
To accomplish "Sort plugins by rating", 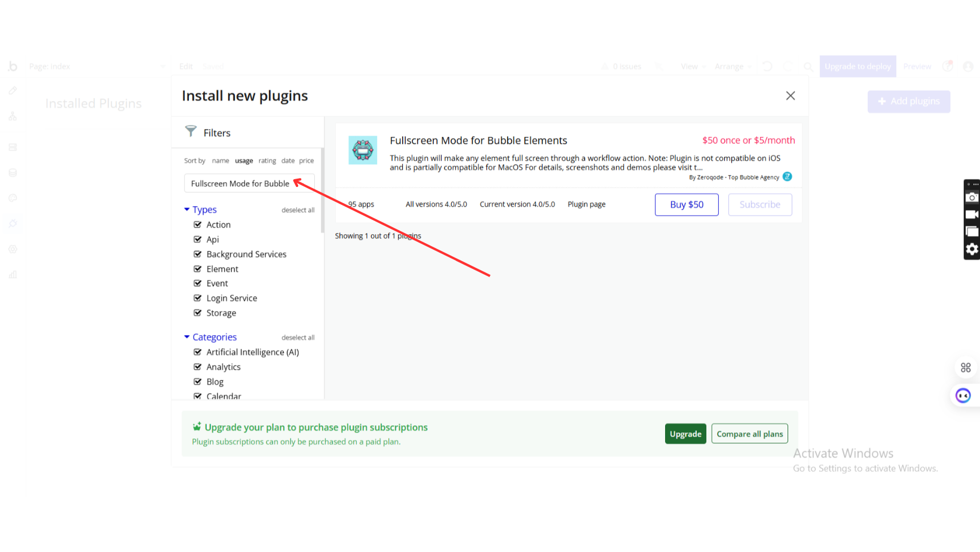I will 267,161.
